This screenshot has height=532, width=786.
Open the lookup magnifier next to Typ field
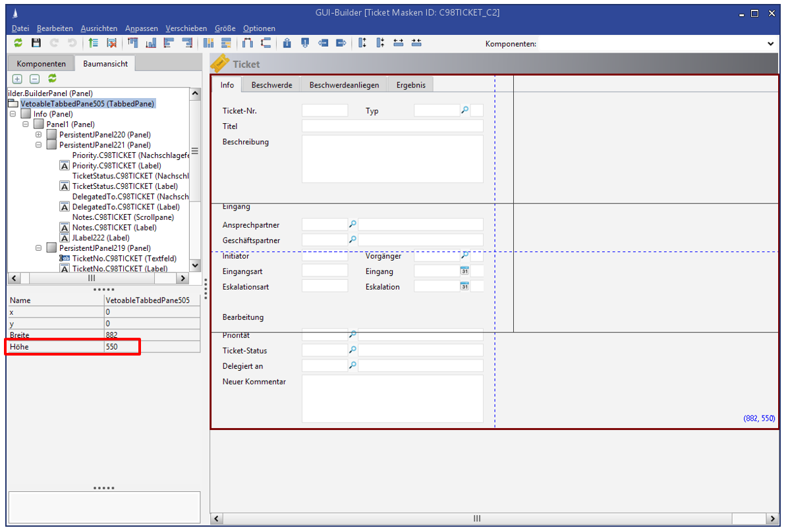[x=464, y=111]
